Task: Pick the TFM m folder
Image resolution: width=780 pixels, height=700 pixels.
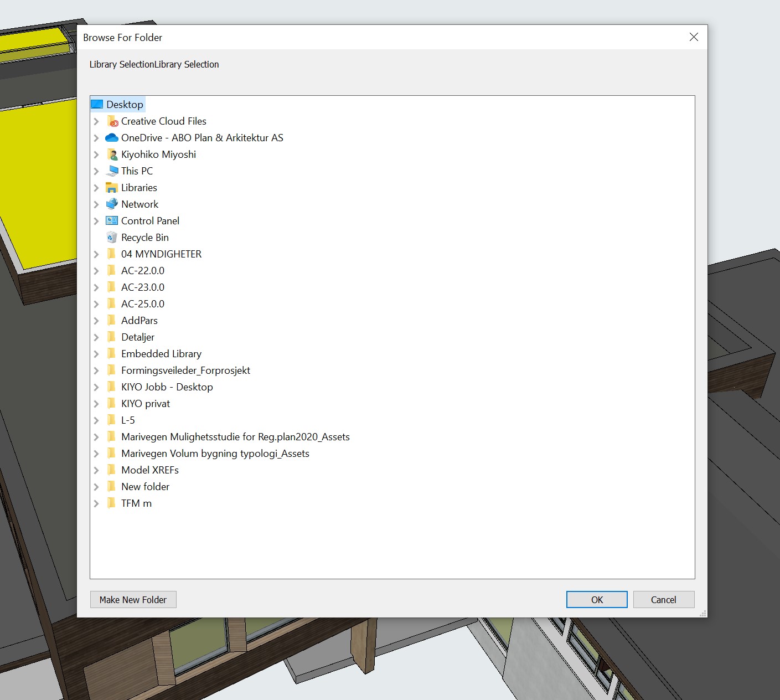Action: coord(136,503)
